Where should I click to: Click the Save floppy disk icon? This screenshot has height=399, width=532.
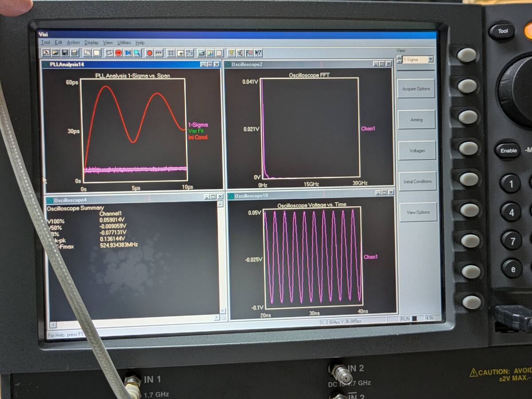pos(65,53)
